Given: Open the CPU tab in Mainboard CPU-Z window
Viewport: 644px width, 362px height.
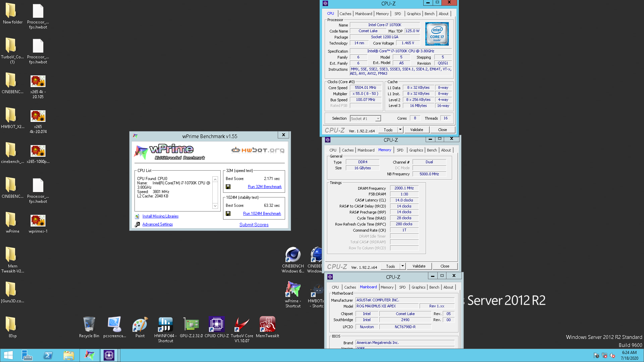Looking at the screenshot, I should coord(335,287).
